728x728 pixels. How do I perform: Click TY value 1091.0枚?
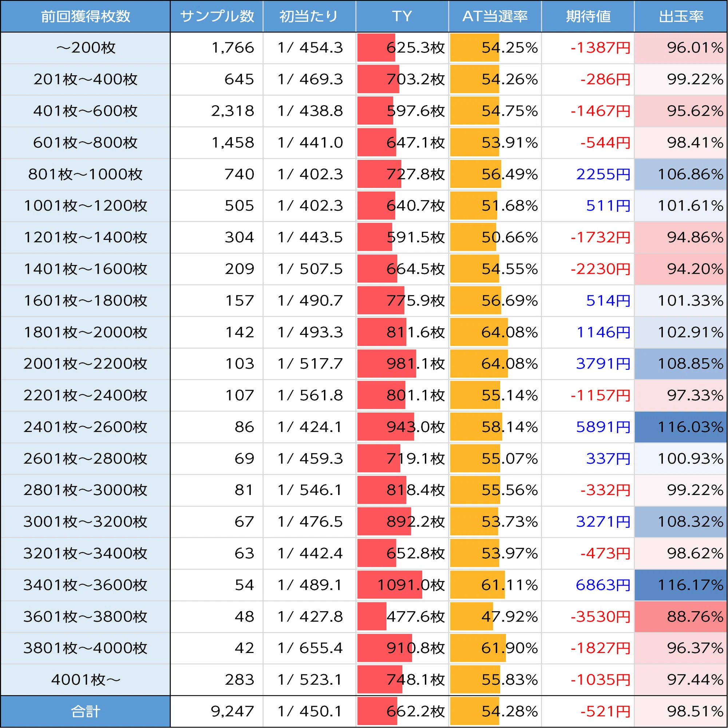411,585
